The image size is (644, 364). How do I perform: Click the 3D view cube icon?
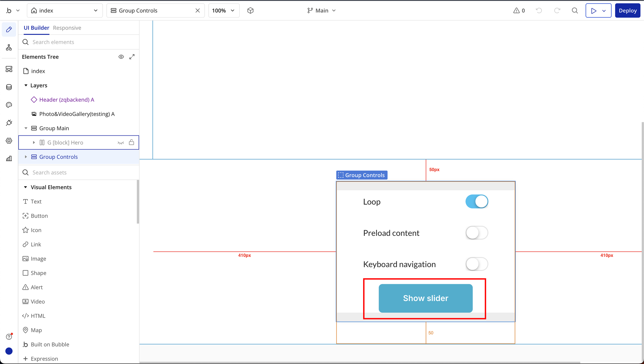point(250,11)
